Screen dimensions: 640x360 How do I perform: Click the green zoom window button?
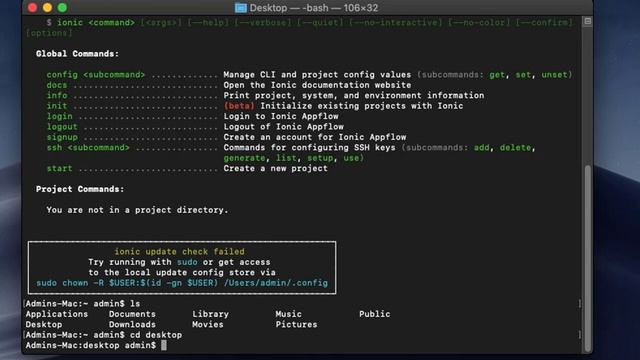pos(62,8)
